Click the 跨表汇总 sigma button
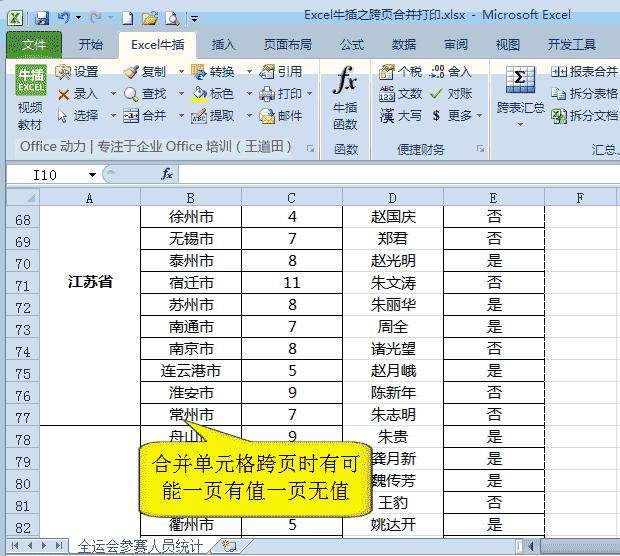 point(520,96)
